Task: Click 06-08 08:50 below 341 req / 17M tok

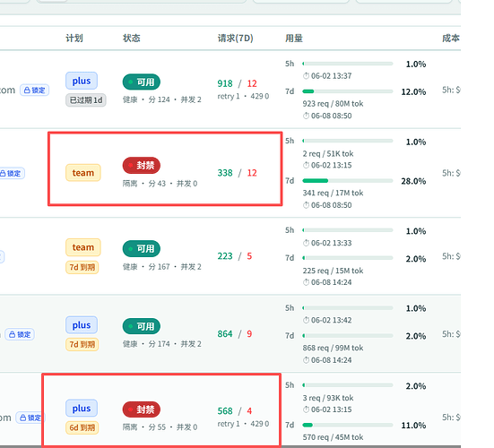Action: (x=332, y=205)
